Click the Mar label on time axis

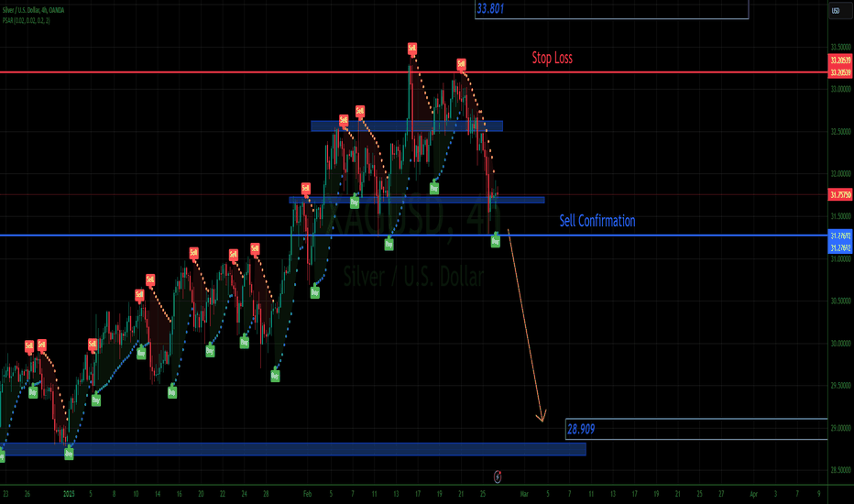pos(524,494)
